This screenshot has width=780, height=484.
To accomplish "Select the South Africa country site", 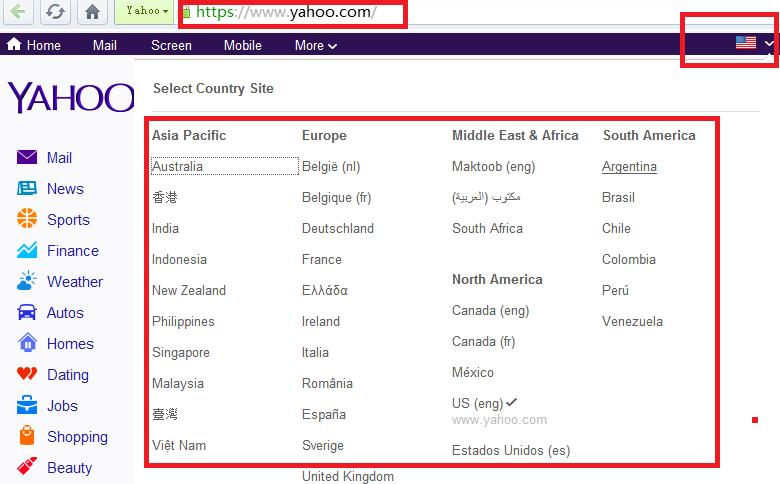I will (487, 228).
